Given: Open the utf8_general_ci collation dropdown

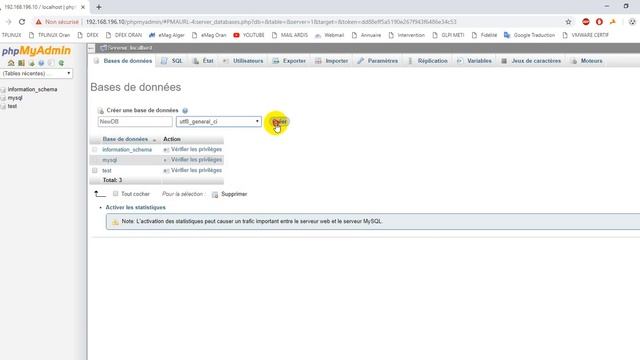Looking at the screenshot, I should pos(219,122).
